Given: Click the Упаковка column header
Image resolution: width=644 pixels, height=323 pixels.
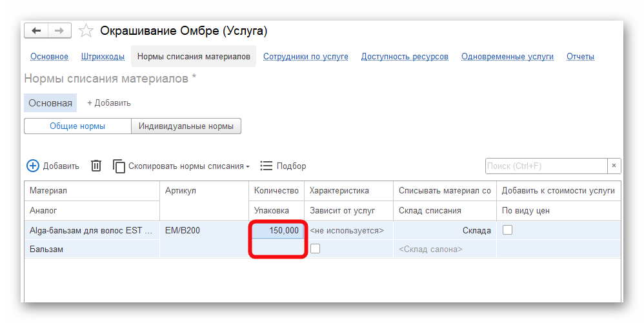Looking at the screenshot, I should [276, 211].
